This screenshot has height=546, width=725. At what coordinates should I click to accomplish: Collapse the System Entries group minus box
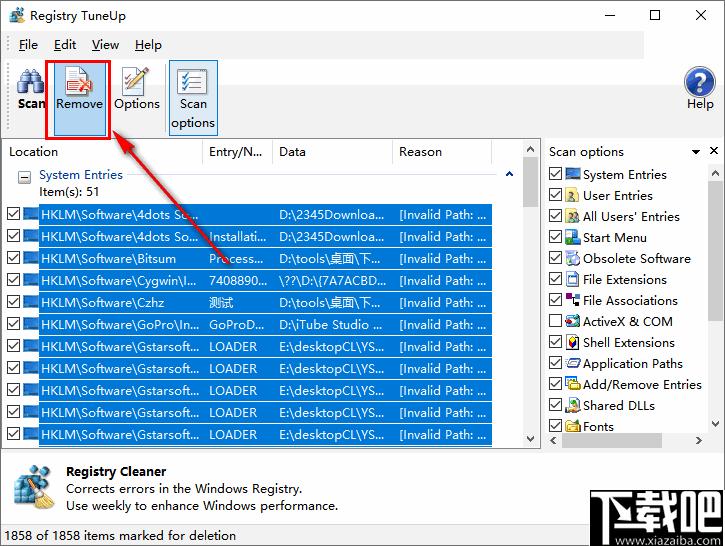24,177
